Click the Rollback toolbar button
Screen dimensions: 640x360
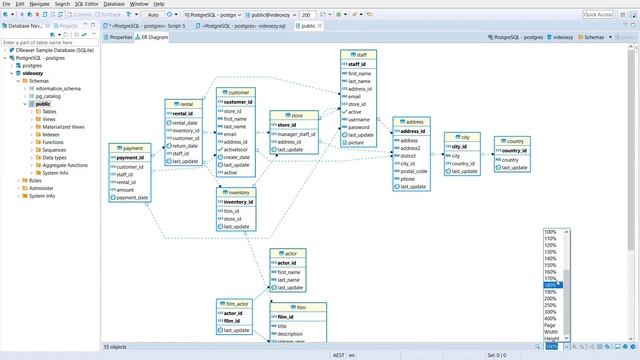click(x=108, y=15)
